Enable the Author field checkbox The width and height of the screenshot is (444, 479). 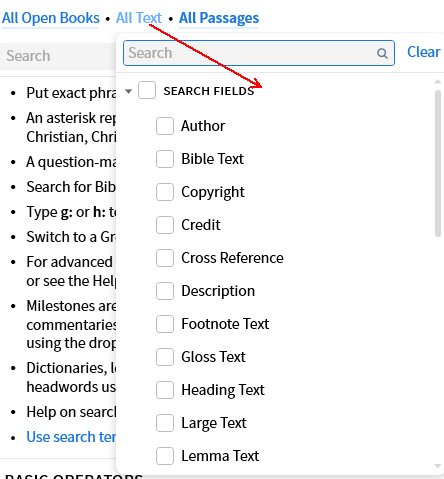coord(165,126)
